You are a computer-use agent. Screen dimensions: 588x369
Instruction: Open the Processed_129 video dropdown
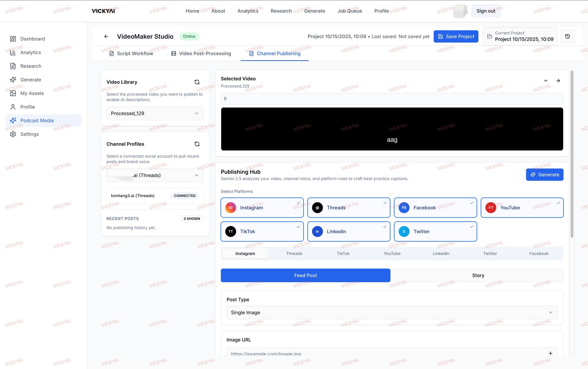pos(155,113)
